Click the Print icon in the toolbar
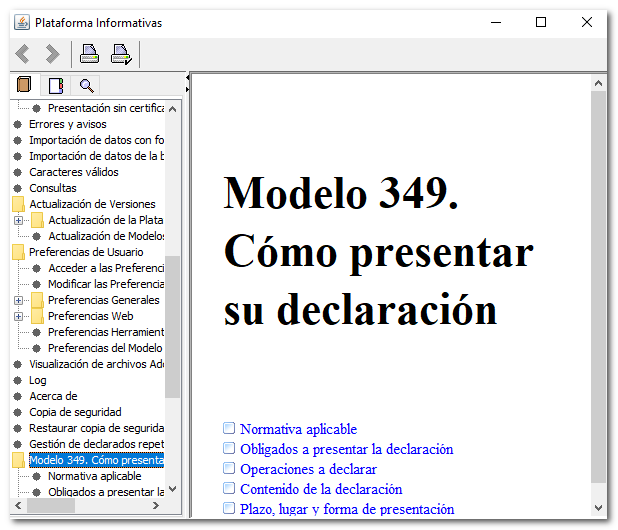Image resolution: width=618 pixels, height=530 pixels. click(89, 54)
